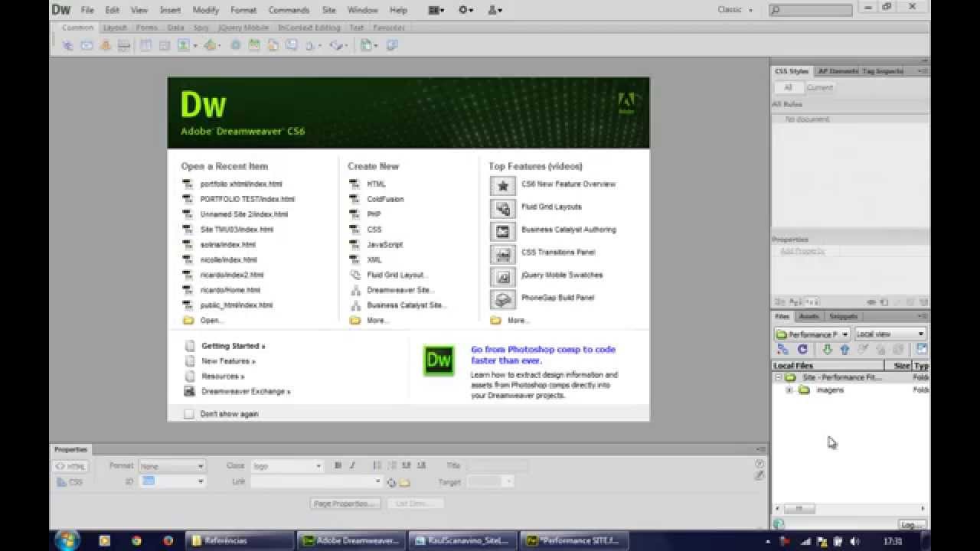980x551 pixels.
Task: Click the search field in application bar
Action: 810,10
